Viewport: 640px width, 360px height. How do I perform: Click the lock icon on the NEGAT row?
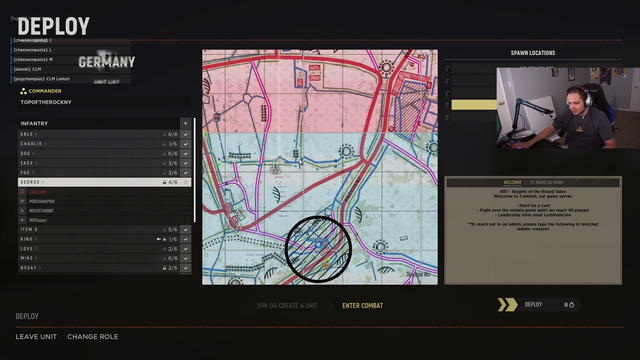click(164, 268)
